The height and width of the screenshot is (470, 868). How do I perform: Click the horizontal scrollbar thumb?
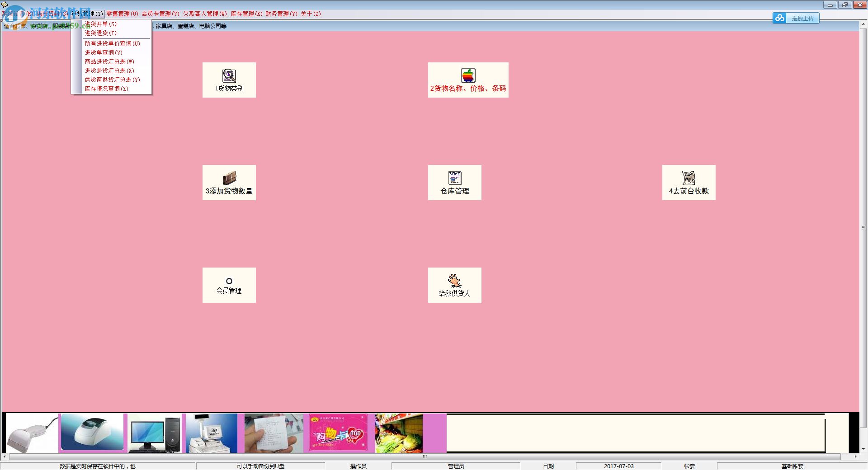pos(425,457)
